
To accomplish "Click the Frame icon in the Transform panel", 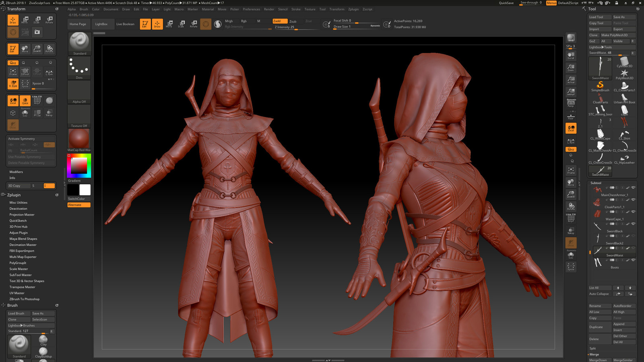I will click(x=13, y=72).
